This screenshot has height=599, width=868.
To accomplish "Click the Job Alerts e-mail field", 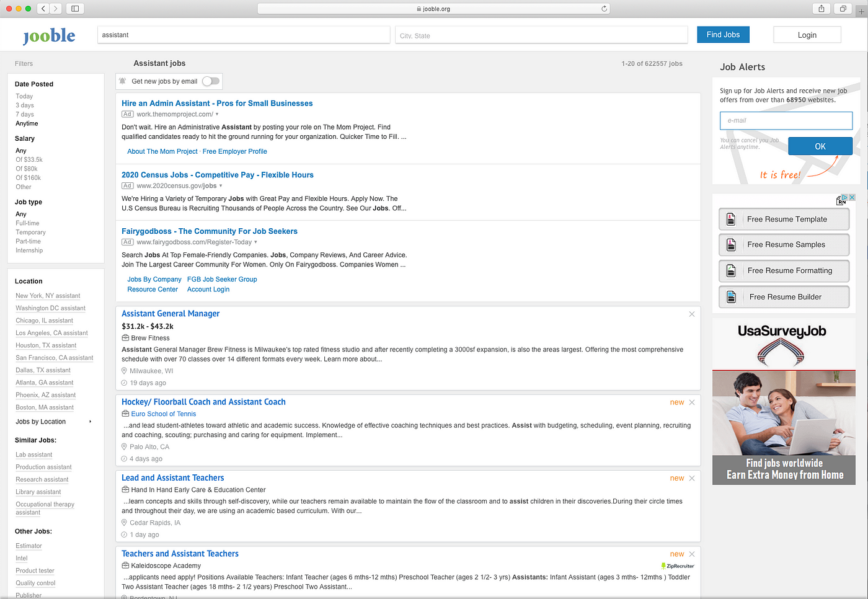I will (786, 121).
